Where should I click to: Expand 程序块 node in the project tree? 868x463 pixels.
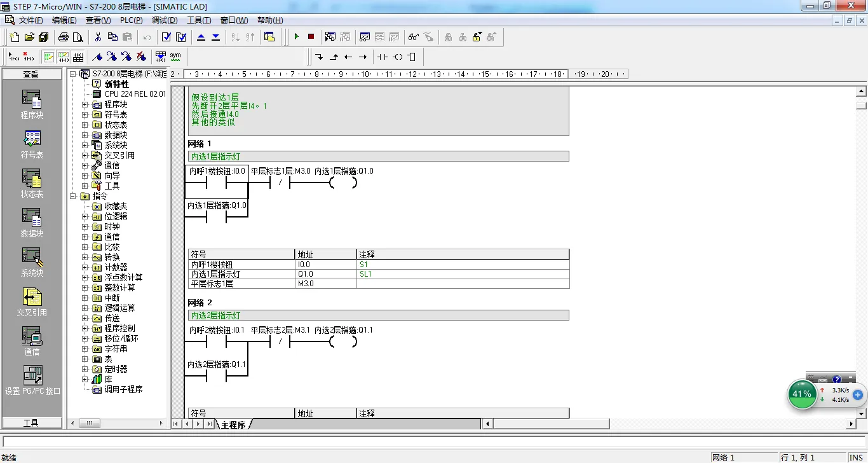tap(85, 104)
